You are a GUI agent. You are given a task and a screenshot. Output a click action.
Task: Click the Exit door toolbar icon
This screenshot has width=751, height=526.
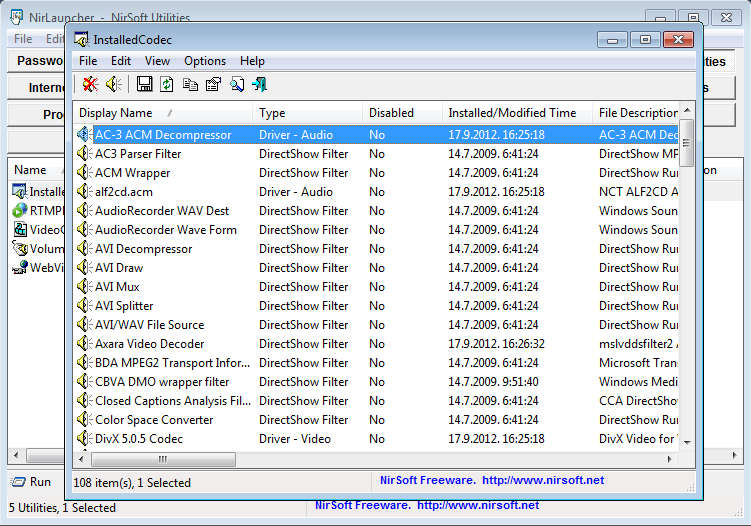click(260, 84)
